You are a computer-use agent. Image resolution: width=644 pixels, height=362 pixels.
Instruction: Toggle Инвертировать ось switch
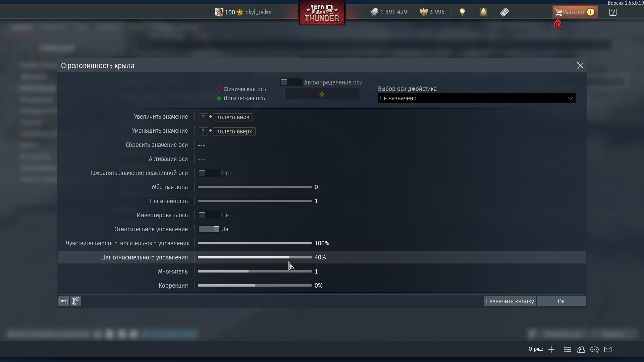pyautogui.click(x=209, y=215)
